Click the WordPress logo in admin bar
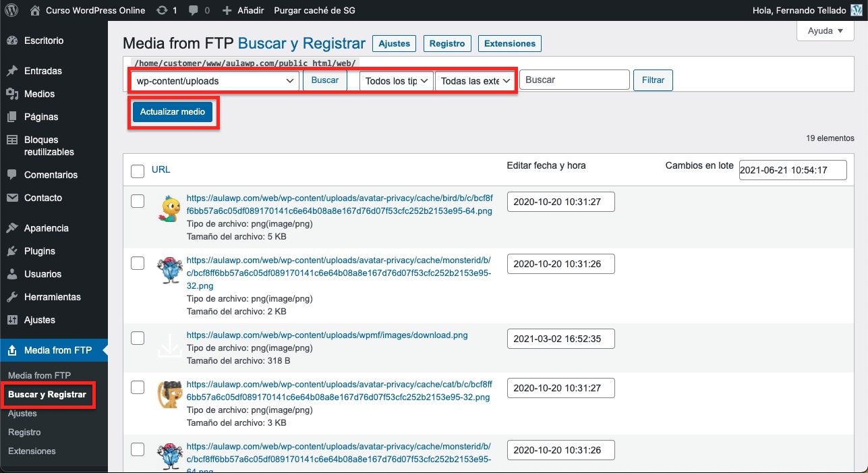 tap(11, 10)
